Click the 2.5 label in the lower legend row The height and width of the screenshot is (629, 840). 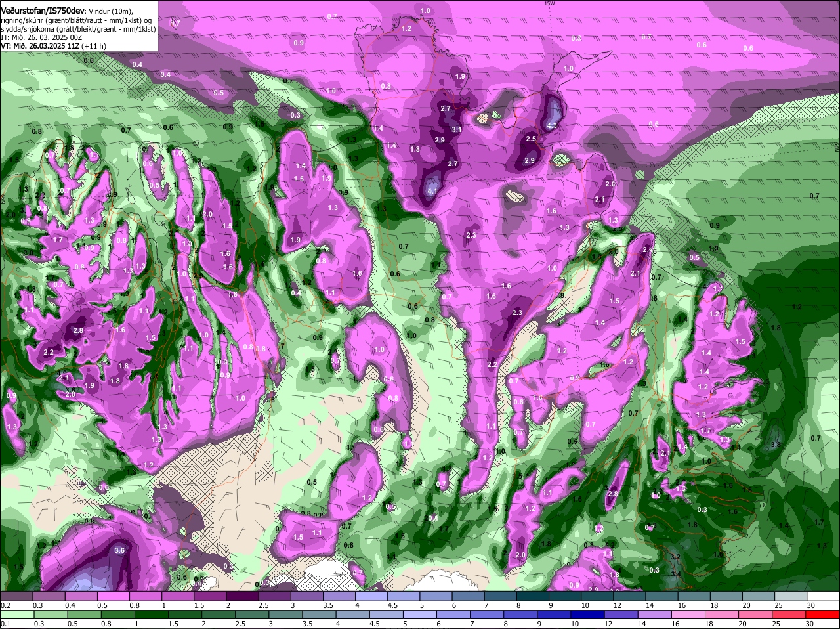point(240,624)
